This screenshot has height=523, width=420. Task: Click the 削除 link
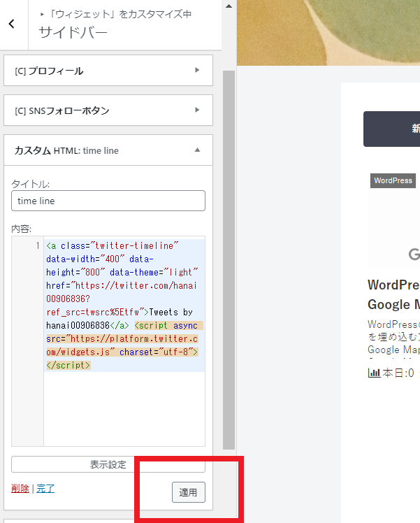click(20, 489)
